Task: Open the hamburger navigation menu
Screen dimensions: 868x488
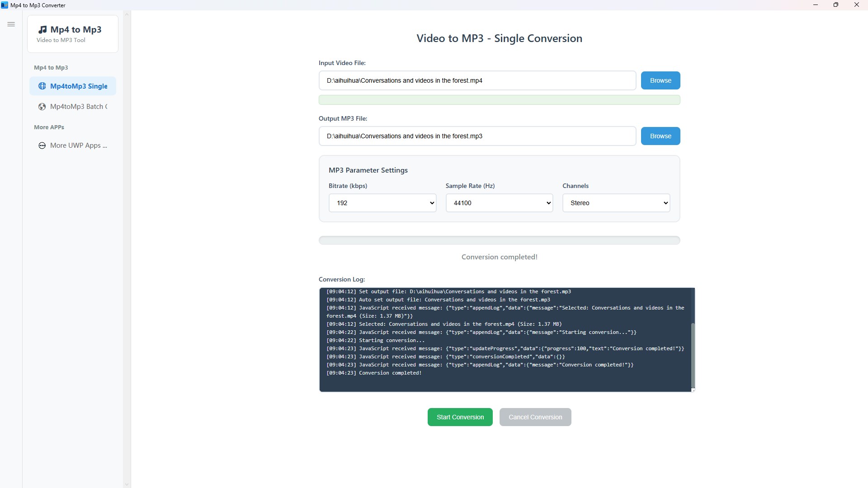Action: click(11, 24)
